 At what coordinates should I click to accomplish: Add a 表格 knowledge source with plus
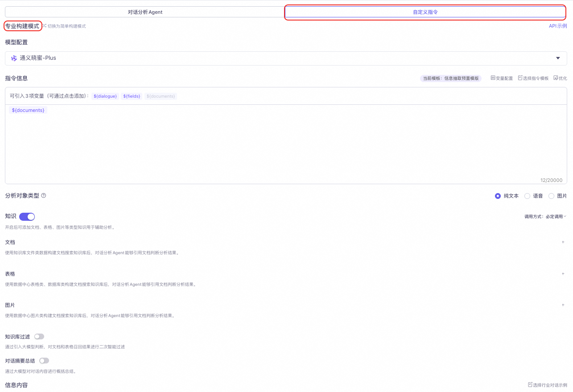pyautogui.click(x=563, y=274)
